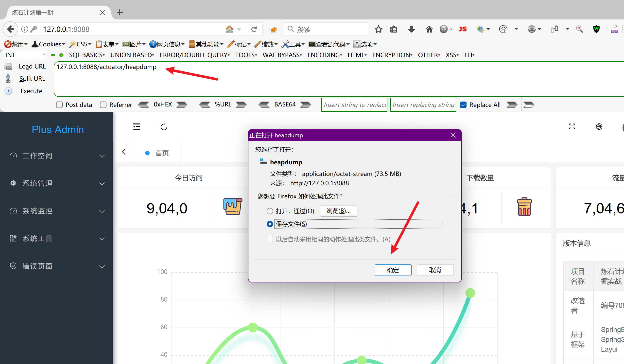
Task: Collapse sidebar with the menu fold icon
Action: coord(137,126)
